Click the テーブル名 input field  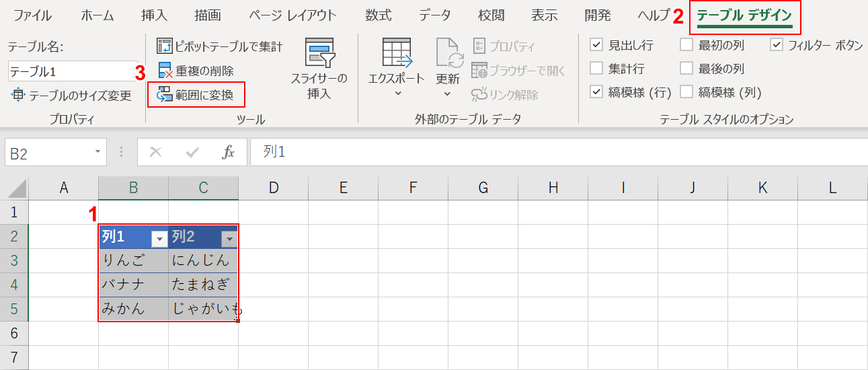point(72,71)
